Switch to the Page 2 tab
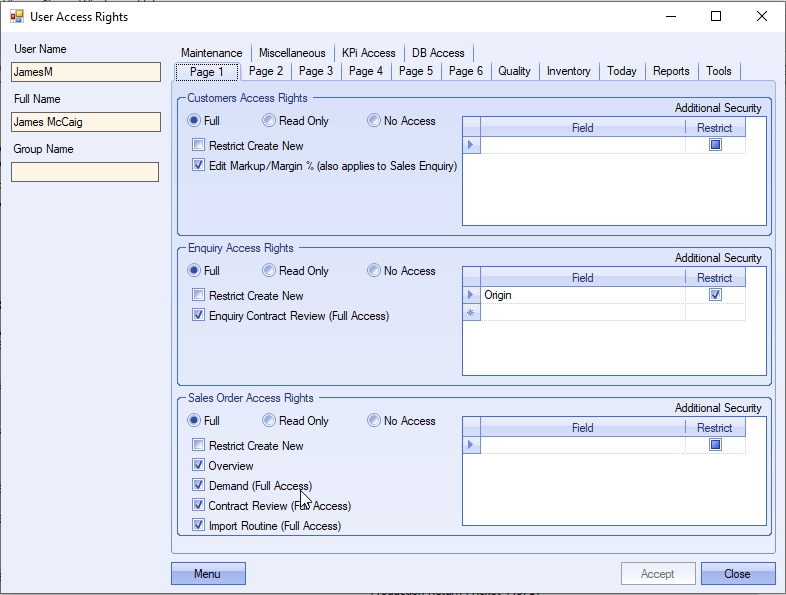The height and width of the screenshot is (595, 786). 266,71
